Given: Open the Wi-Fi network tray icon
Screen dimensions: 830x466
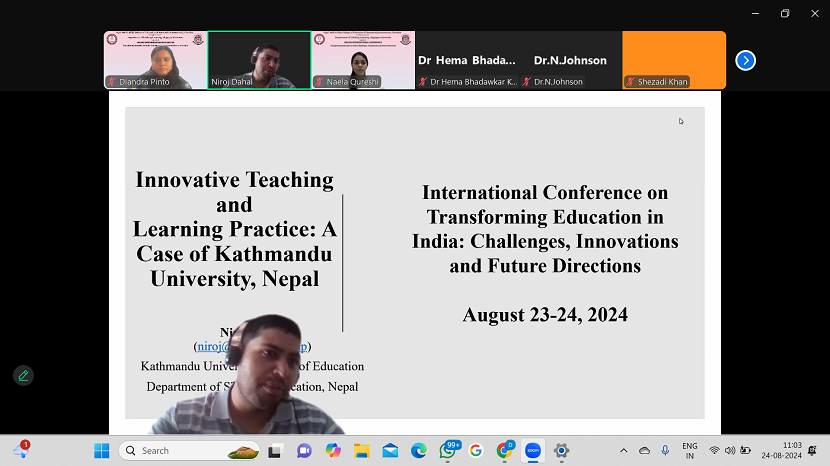Looking at the screenshot, I should (x=714, y=451).
